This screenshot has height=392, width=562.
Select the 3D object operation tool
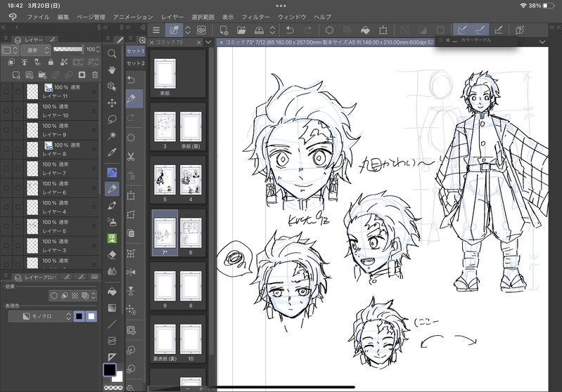pos(112,86)
